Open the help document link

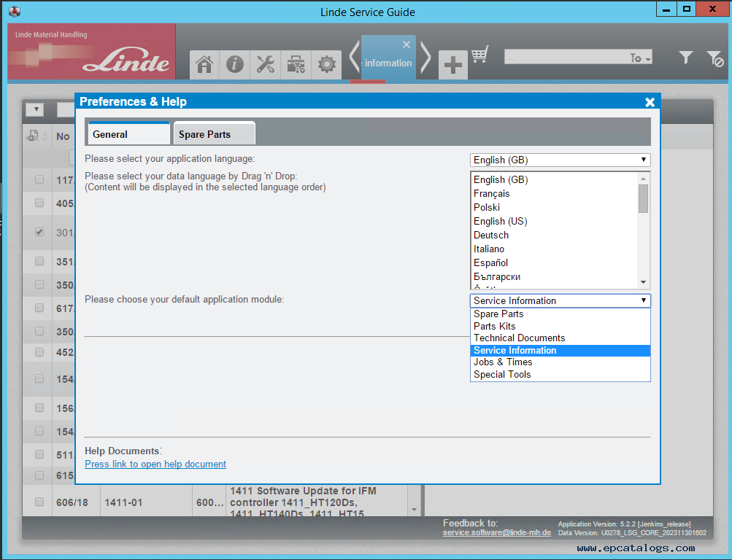pos(155,464)
